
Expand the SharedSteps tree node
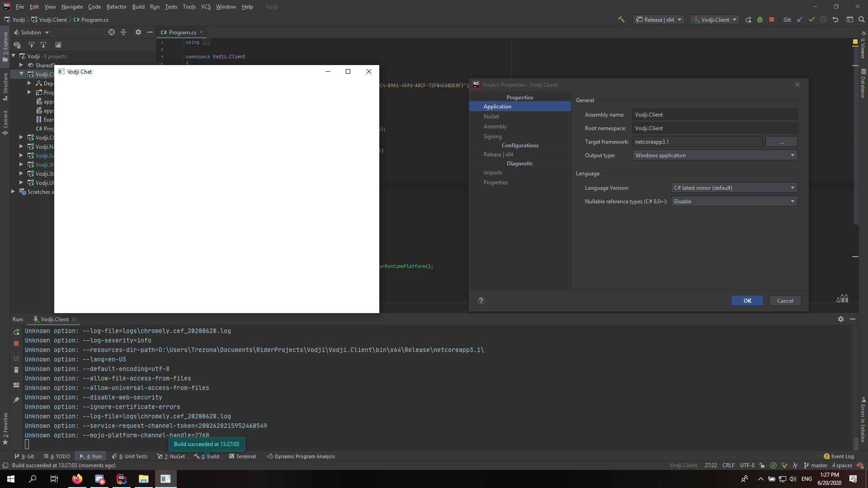21,65
